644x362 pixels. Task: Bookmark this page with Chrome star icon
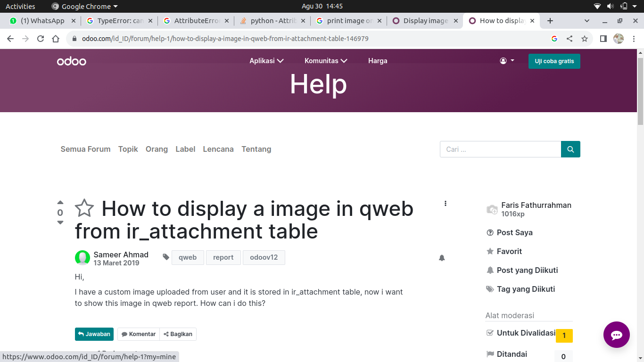pos(585,39)
